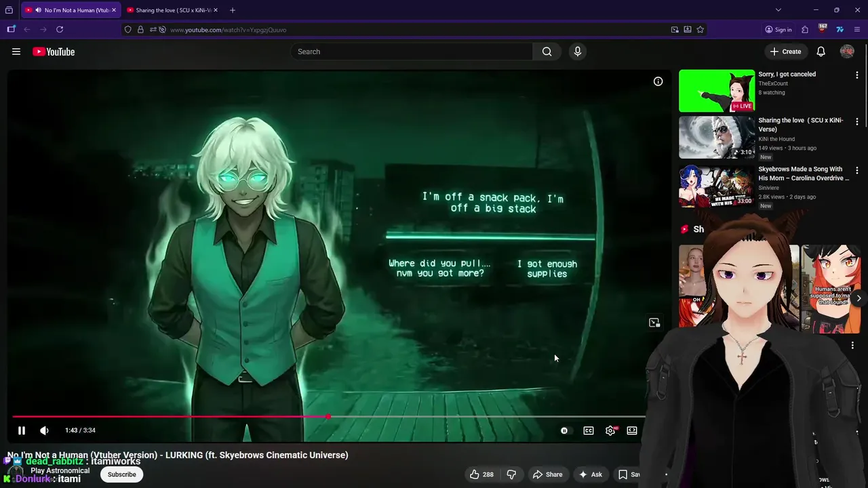The height and width of the screenshot is (488, 868).
Task: Open the 'Humans aren't supposed to' Short
Action: point(830,288)
